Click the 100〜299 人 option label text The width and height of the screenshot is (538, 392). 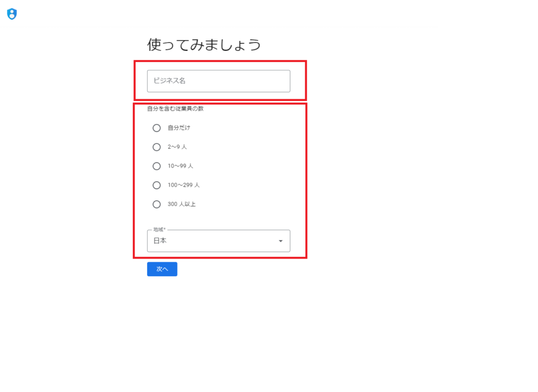tap(183, 185)
